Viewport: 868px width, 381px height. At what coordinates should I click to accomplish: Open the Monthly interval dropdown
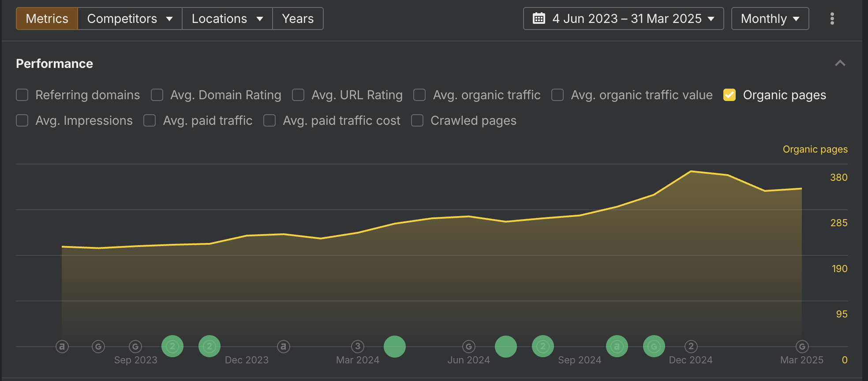point(770,19)
